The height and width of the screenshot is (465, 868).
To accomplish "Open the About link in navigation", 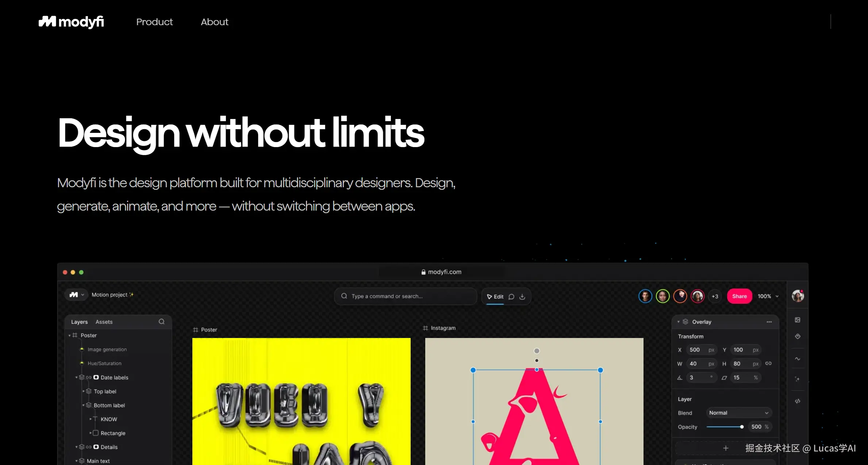I will [x=215, y=22].
